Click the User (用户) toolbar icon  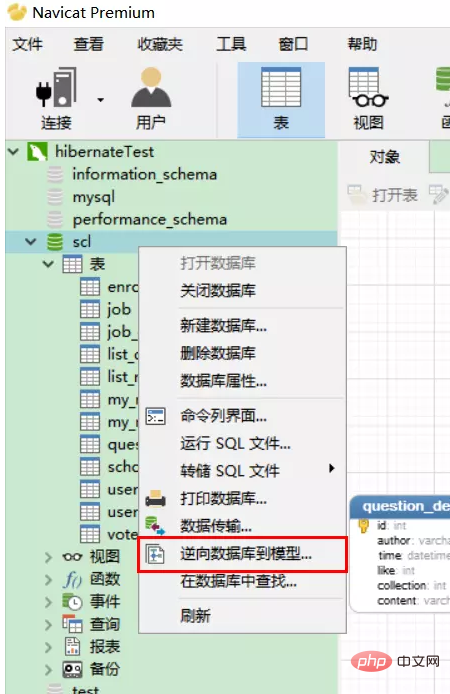click(151, 87)
